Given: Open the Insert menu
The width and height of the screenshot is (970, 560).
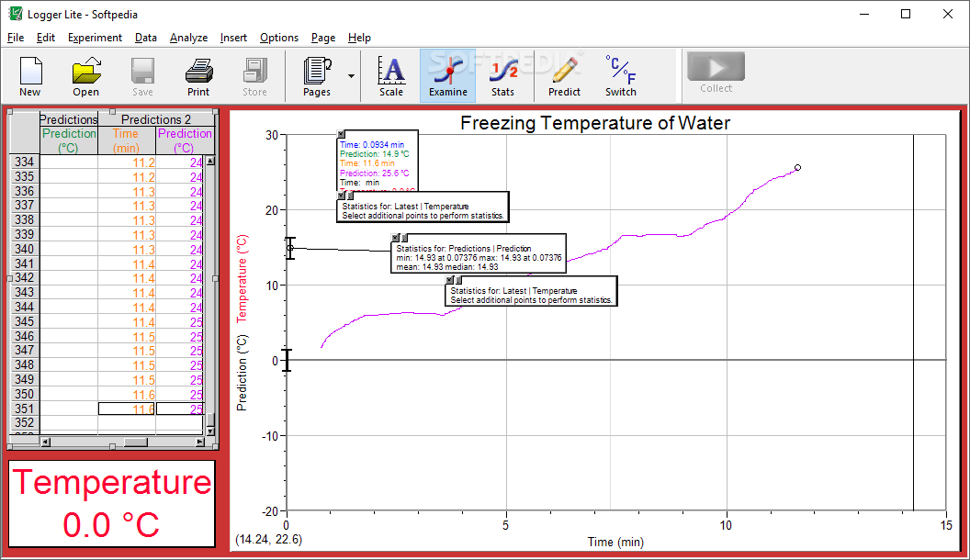Looking at the screenshot, I should (x=233, y=38).
